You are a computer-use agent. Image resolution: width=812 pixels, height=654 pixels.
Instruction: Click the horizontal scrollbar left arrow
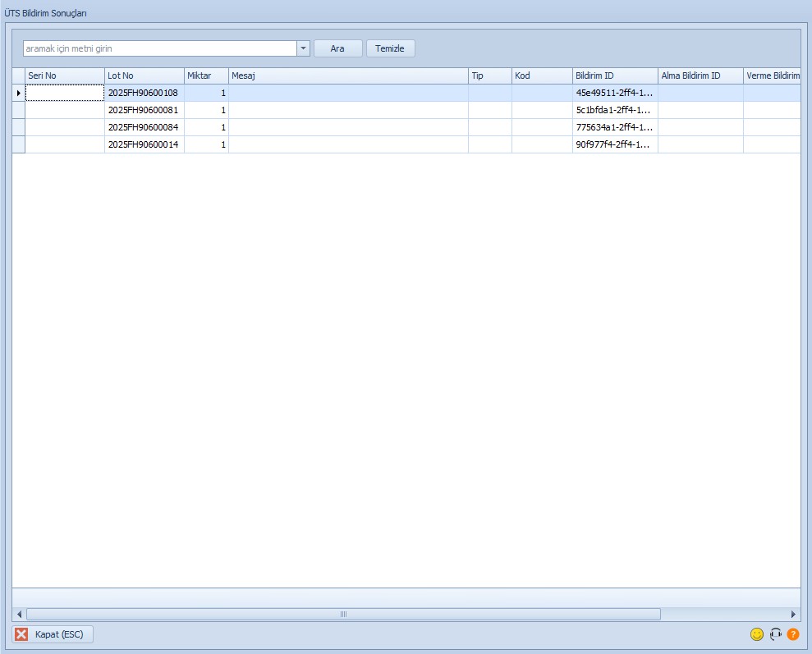coord(19,614)
